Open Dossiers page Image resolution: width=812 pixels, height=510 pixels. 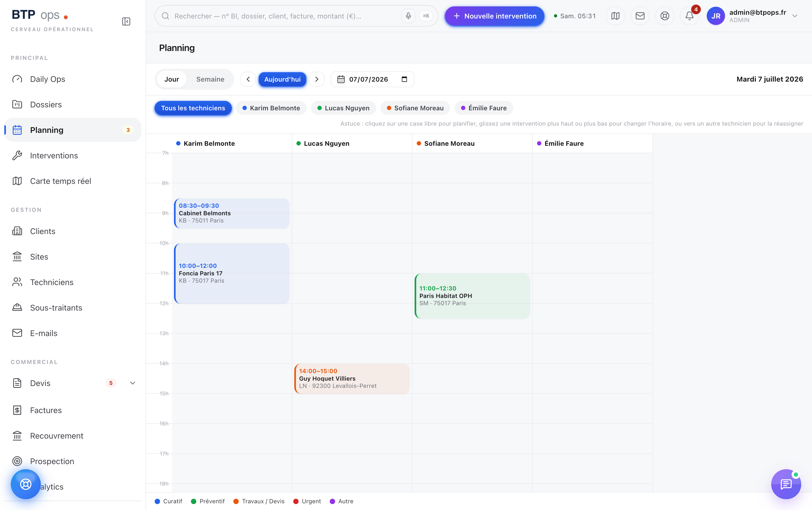(x=73, y=104)
